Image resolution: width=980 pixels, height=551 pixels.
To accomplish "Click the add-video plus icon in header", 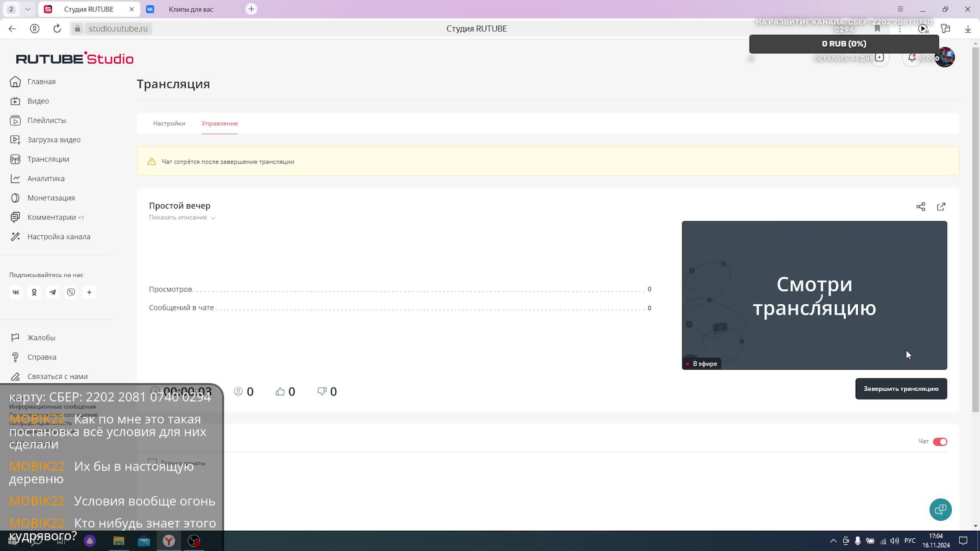I will tap(879, 57).
